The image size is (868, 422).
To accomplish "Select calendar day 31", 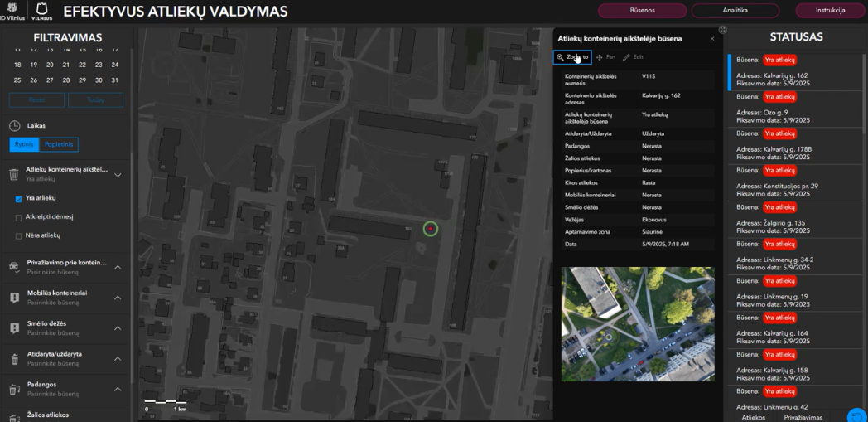I will click(115, 80).
